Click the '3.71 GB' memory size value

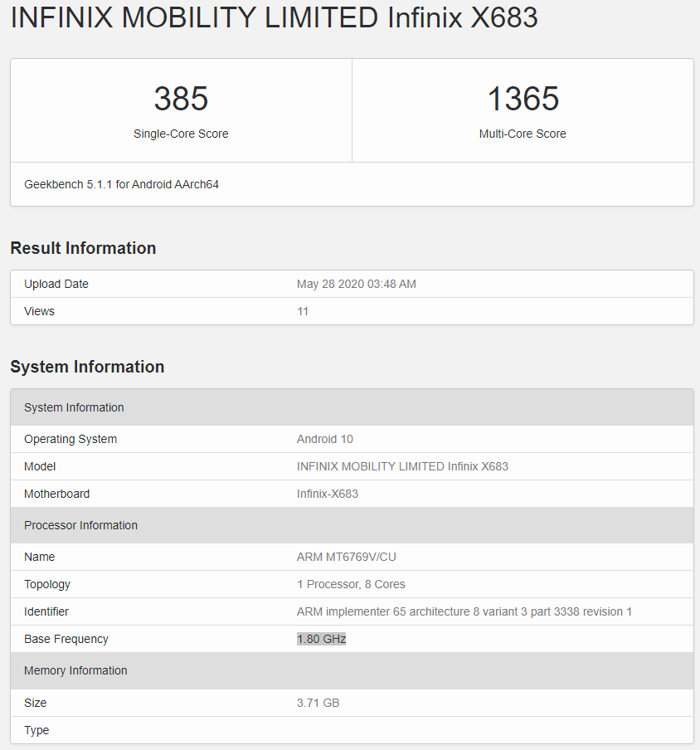pos(318,703)
